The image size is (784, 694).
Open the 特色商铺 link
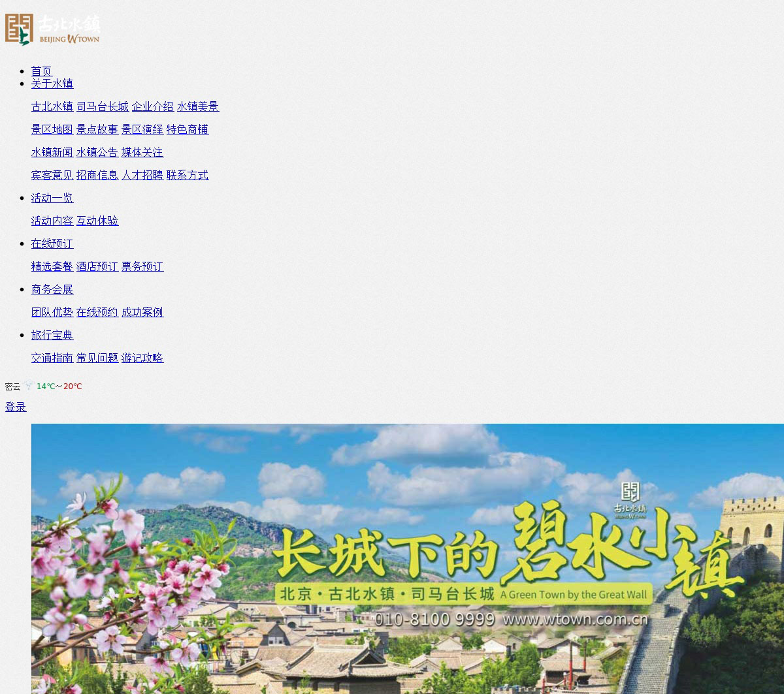coord(188,129)
